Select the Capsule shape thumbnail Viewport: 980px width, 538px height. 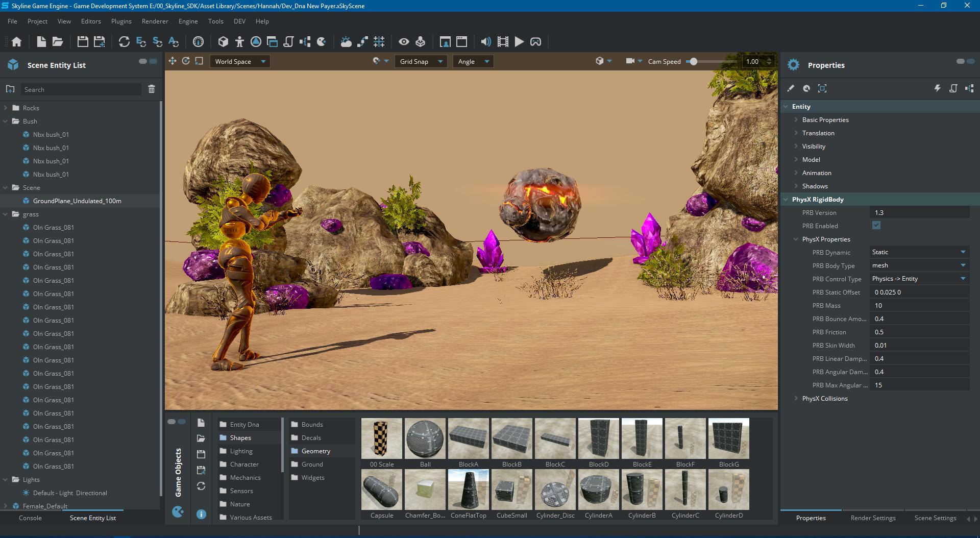(382, 490)
